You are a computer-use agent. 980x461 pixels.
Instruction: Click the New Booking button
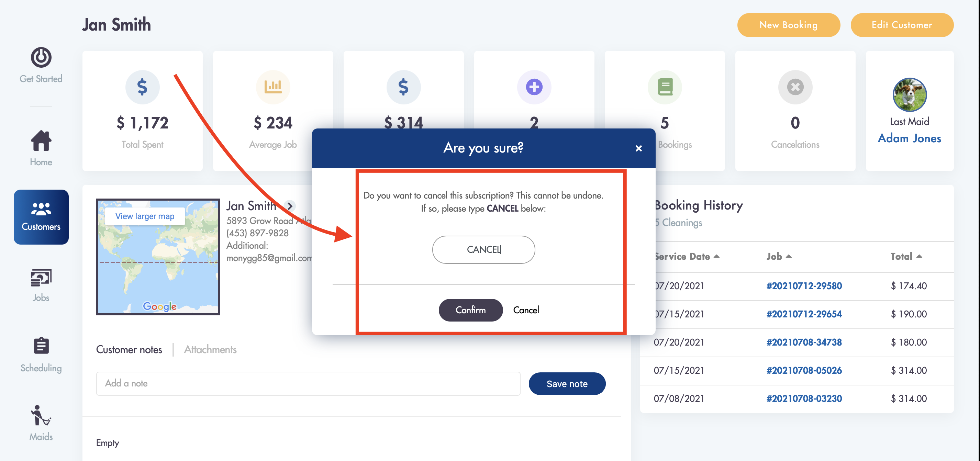789,25
